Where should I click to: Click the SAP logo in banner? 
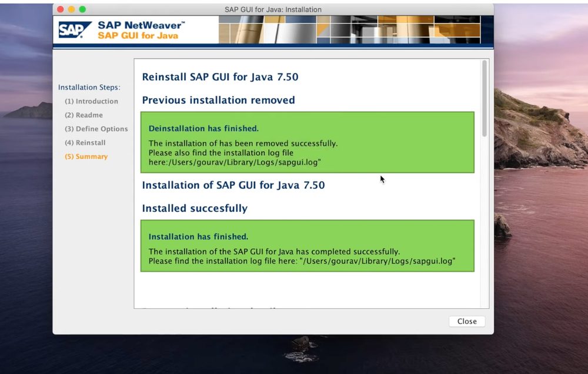point(75,29)
